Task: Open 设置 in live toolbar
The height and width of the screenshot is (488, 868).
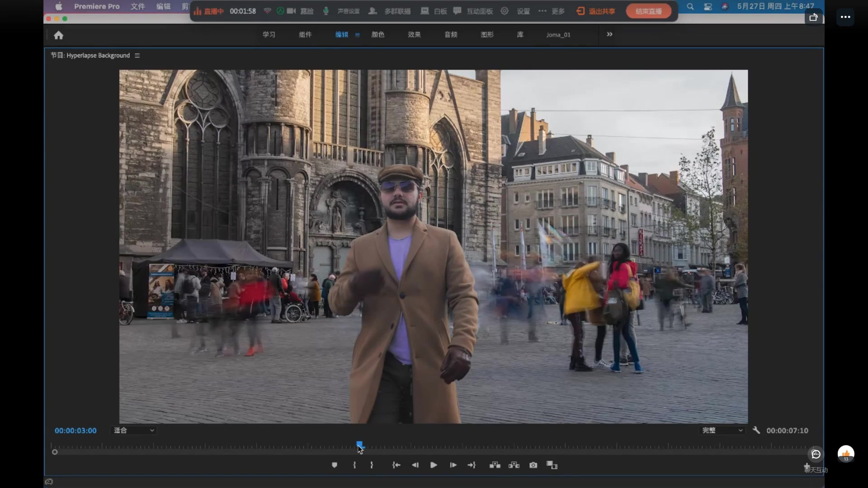Action: (515, 11)
